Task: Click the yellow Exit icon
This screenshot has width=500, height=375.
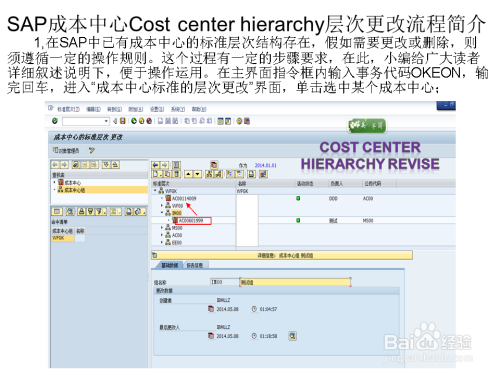Action: 141,121
